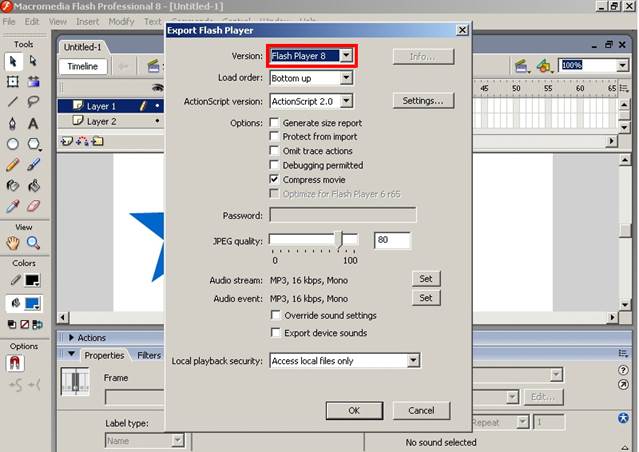Select the Oval tool
Image resolution: width=639 pixels, height=452 pixels.
pos(13,144)
